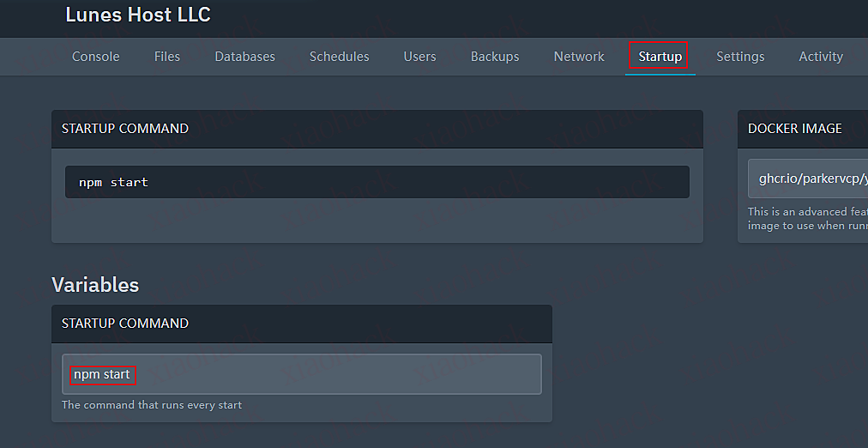Click 'The command that runs every start' text

click(x=152, y=405)
